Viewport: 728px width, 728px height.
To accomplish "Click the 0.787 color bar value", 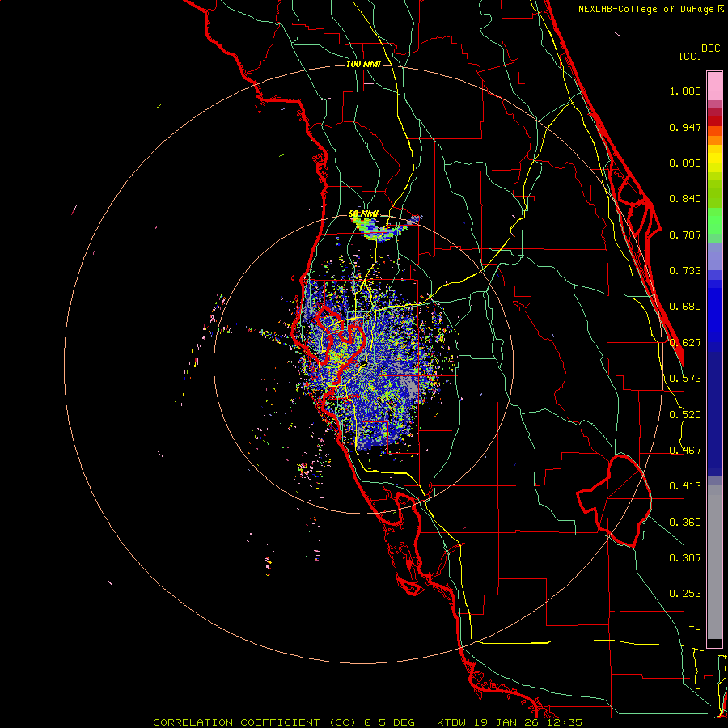I will [x=685, y=235].
